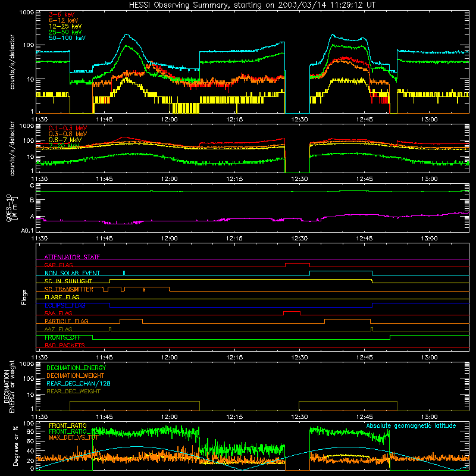Image resolution: width=476 pixels, height=476 pixels.
Task: Click the C level on GOES axis
Action: tap(32, 186)
